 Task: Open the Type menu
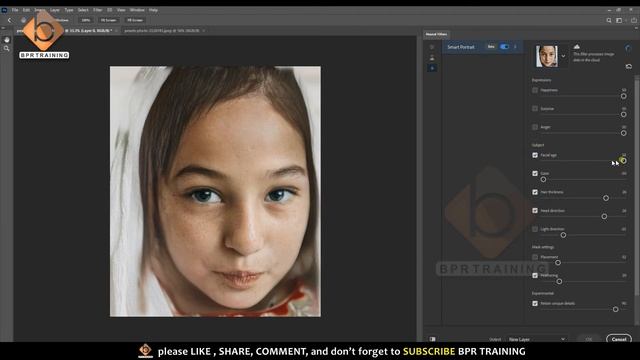click(x=69, y=10)
